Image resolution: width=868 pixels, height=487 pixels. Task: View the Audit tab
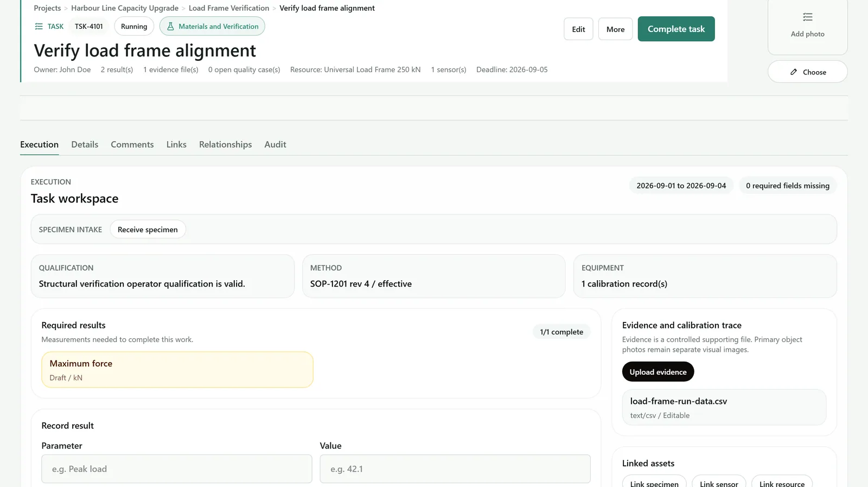click(x=275, y=144)
